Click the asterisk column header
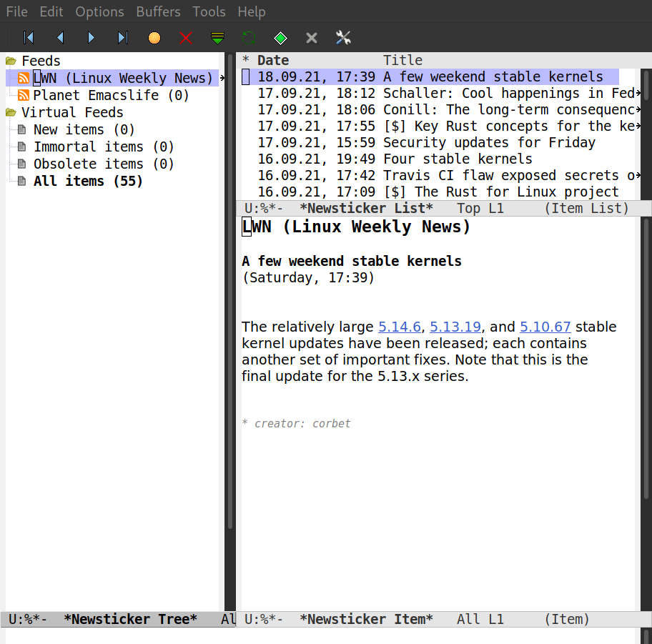Viewport: 652px width, 644px height. (x=246, y=59)
